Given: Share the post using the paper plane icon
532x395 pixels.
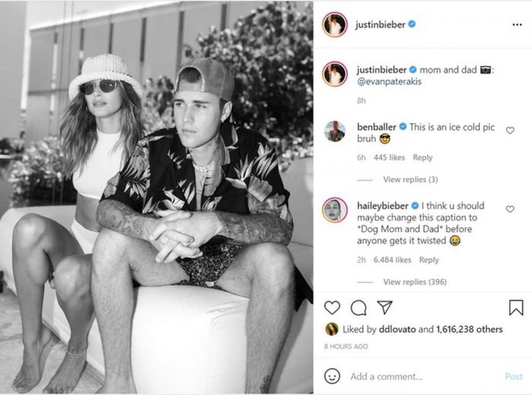Looking at the screenshot, I should point(385,307).
